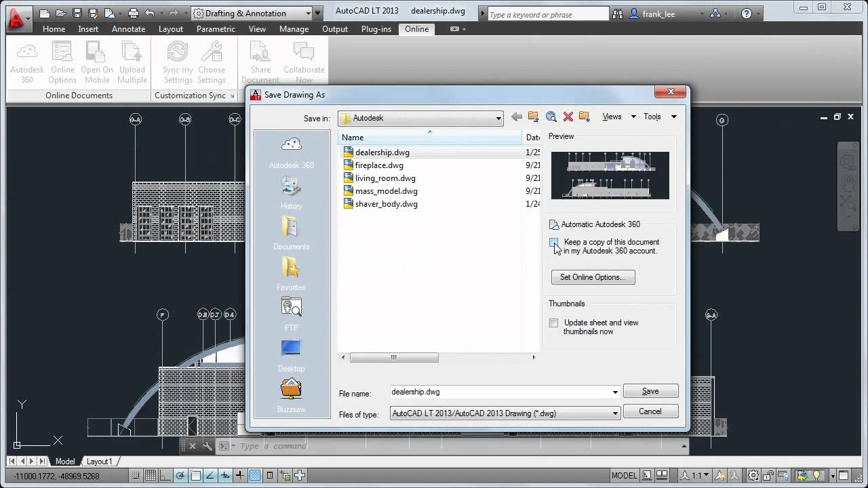The height and width of the screenshot is (488, 868).
Task: Select shaver_body.dwg in the file list
Action: pyautogui.click(x=386, y=204)
